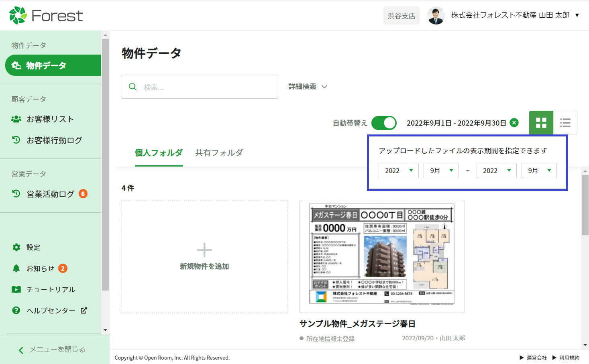Switch to list view layout
The height and width of the screenshot is (364, 589).
coord(565,123)
